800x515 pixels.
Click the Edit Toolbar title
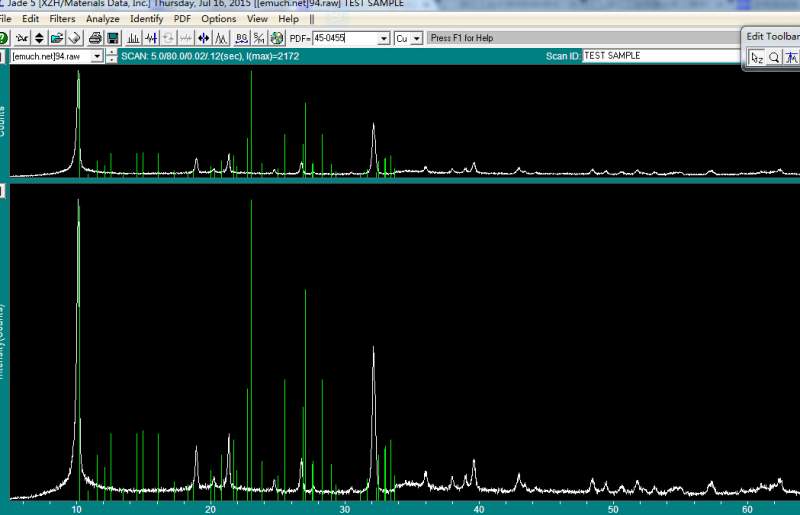pyautogui.click(x=772, y=36)
